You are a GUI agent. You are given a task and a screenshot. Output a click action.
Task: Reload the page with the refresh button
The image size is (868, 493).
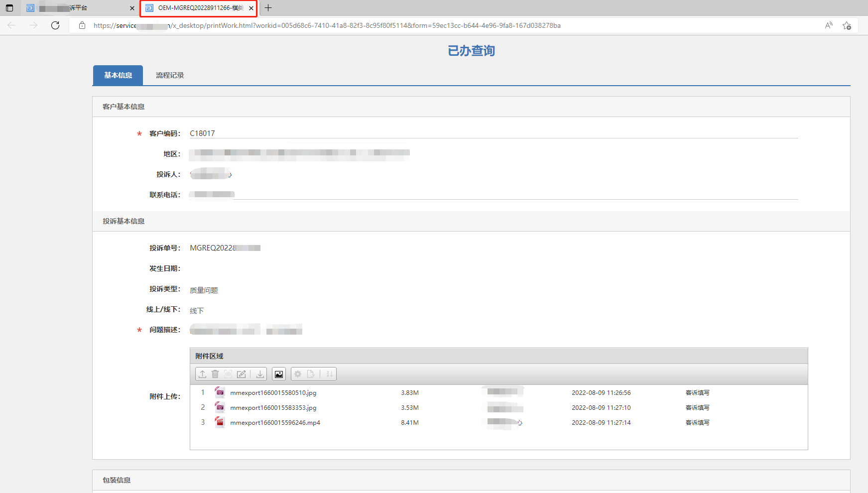pyautogui.click(x=55, y=25)
